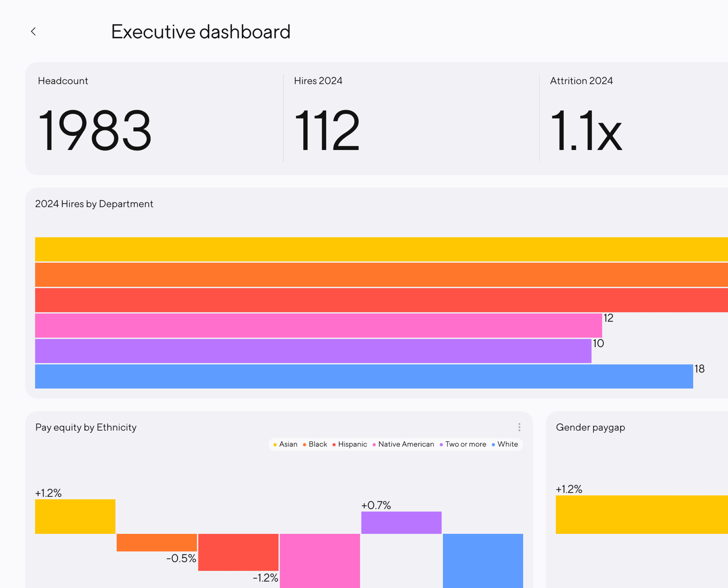This screenshot has width=728, height=588.
Task: Expand the Pay equity by Ethnicity card
Action: pyautogui.click(x=86, y=427)
